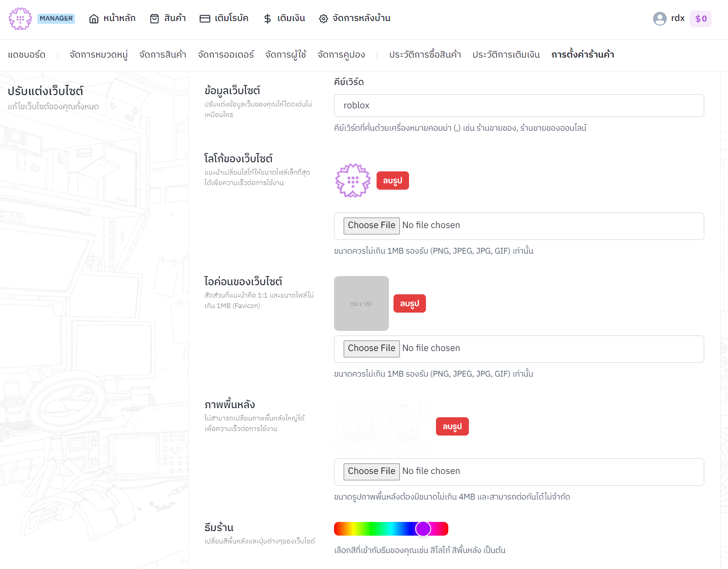Delete the website logo with ลบรูป button
This screenshot has height=569, width=728.
[393, 181]
